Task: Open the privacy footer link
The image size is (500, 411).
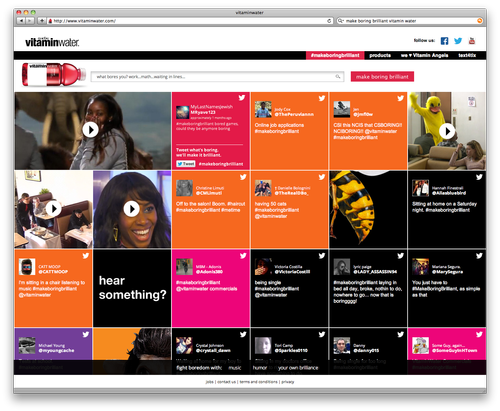Action: click(288, 382)
